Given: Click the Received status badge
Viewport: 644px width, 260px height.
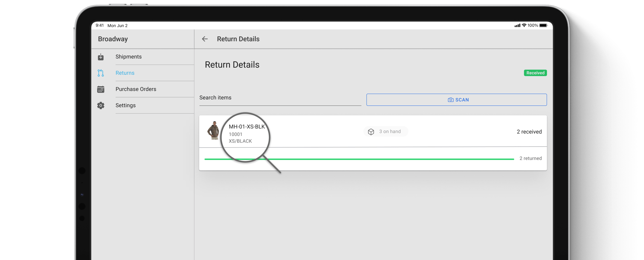Looking at the screenshot, I should (x=535, y=73).
